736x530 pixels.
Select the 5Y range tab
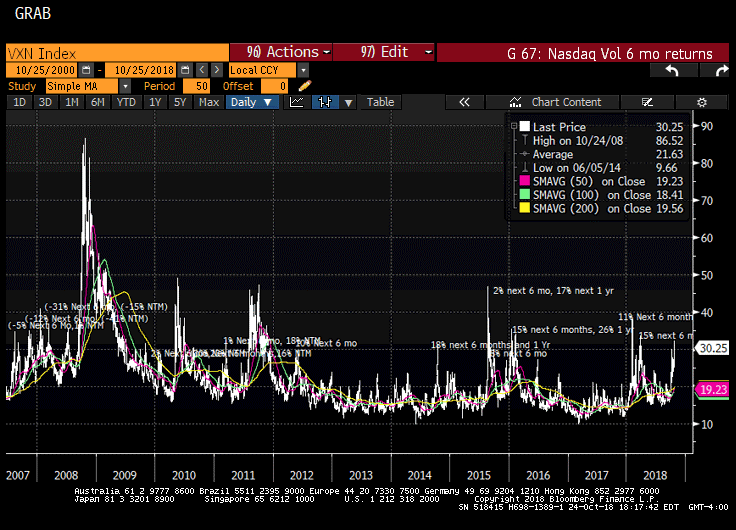(180, 102)
